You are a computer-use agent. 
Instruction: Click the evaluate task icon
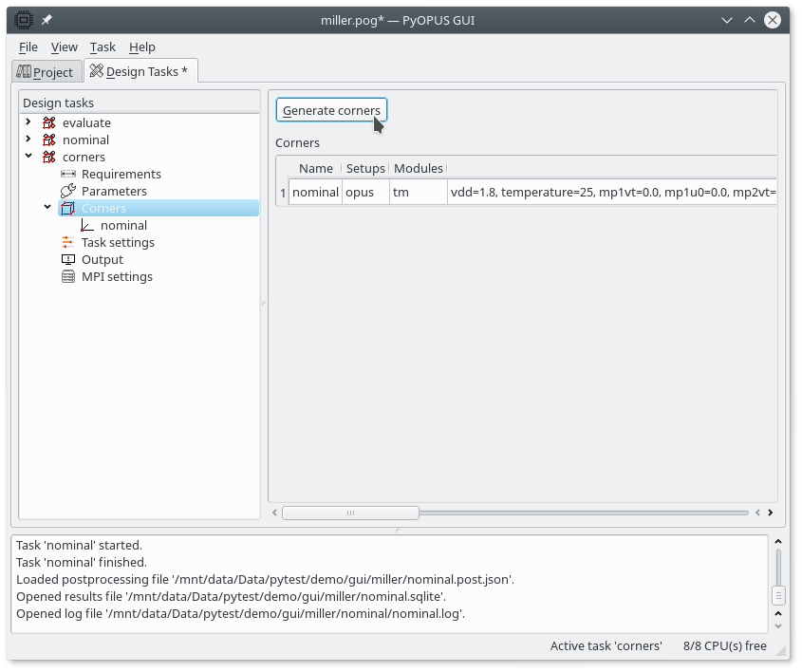(49, 122)
